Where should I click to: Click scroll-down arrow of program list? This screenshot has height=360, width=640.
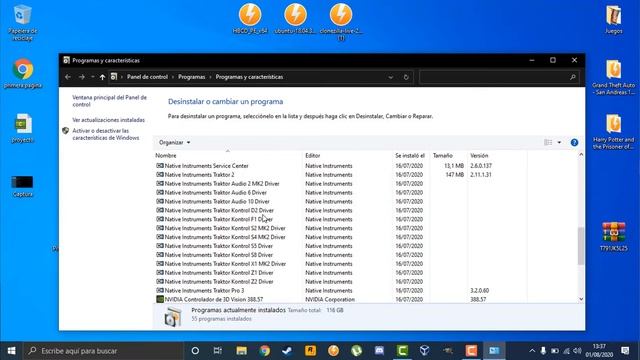[581, 299]
